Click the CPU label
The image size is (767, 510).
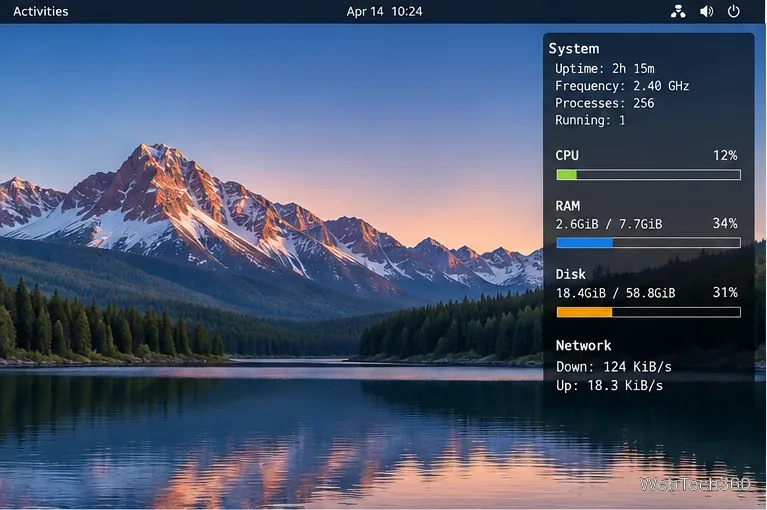click(567, 155)
